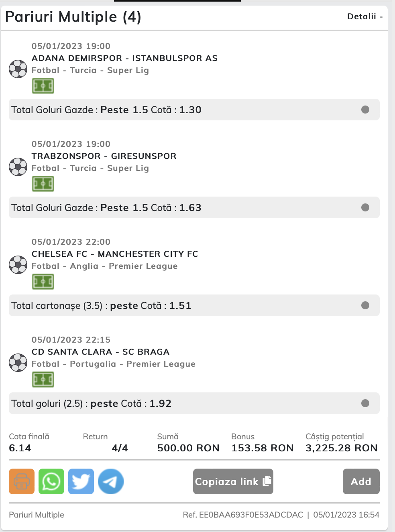Click the bet reference code text
The width and height of the screenshot is (395, 532).
[243, 515]
